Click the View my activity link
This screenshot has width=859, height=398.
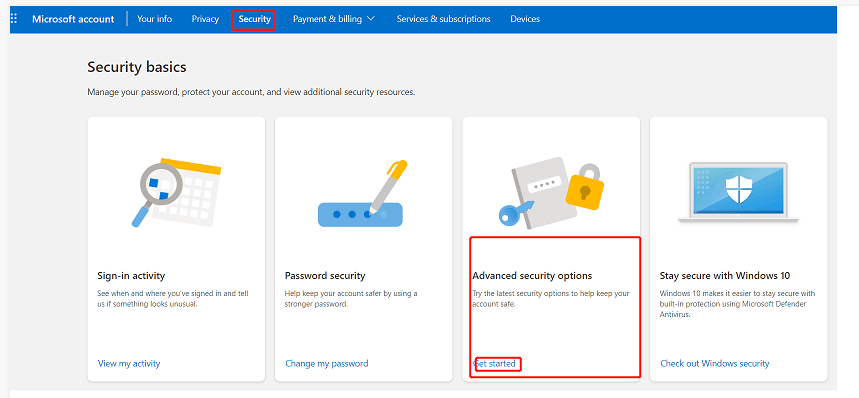pyautogui.click(x=129, y=364)
